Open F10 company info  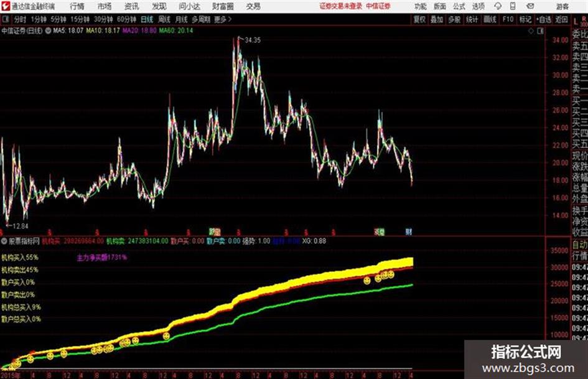click(508, 19)
